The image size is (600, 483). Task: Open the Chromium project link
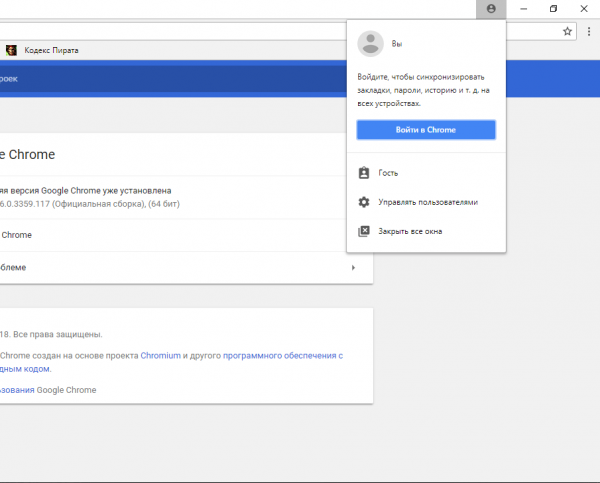[x=161, y=355]
